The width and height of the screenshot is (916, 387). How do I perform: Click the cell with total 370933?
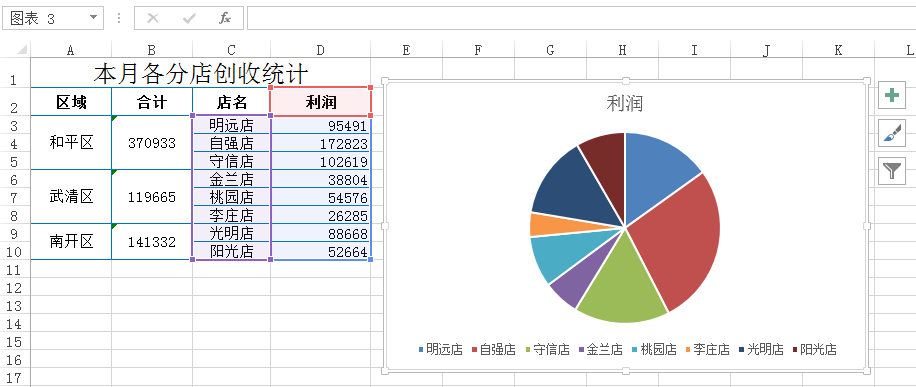tap(152, 143)
